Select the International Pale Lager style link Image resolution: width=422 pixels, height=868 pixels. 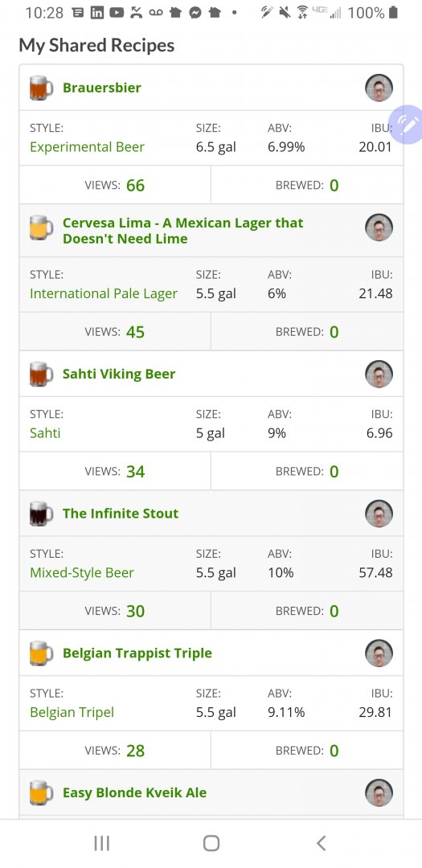[x=104, y=293]
